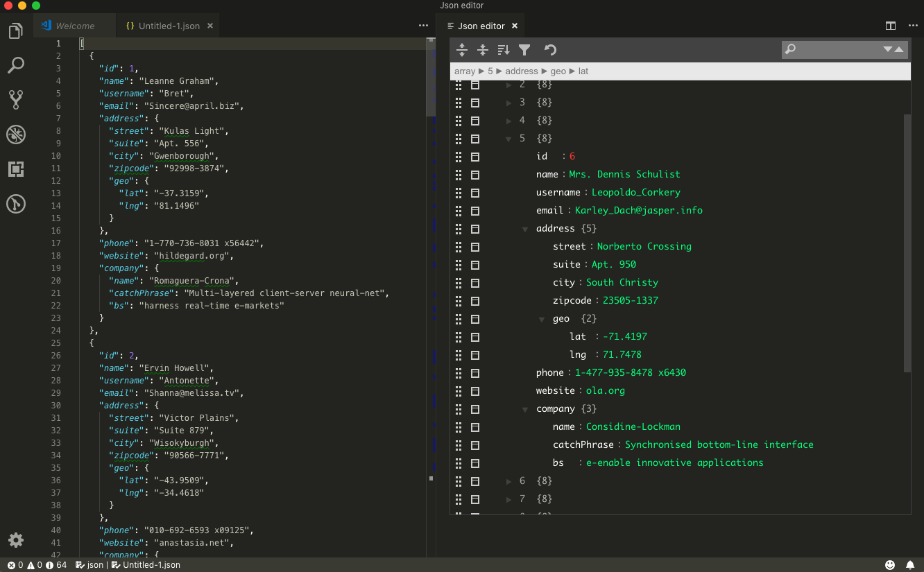Split the Json editor panel layout
Viewport: 924px width, 572px height.
(891, 26)
